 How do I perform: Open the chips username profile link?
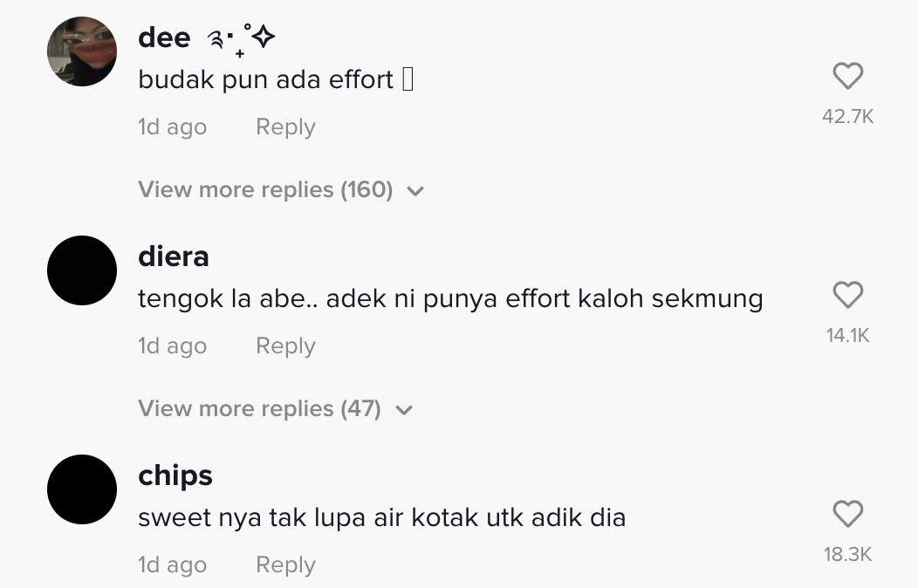pos(175,475)
